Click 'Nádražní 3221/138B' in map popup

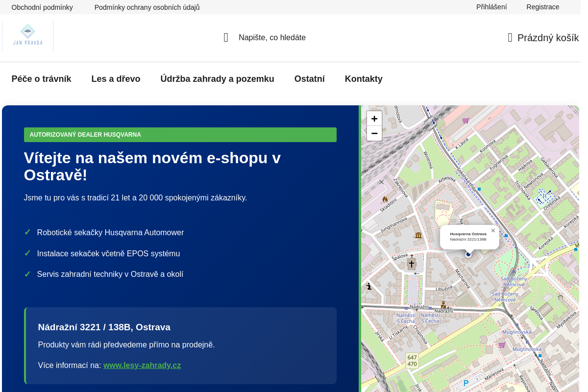click(x=468, y=239)
